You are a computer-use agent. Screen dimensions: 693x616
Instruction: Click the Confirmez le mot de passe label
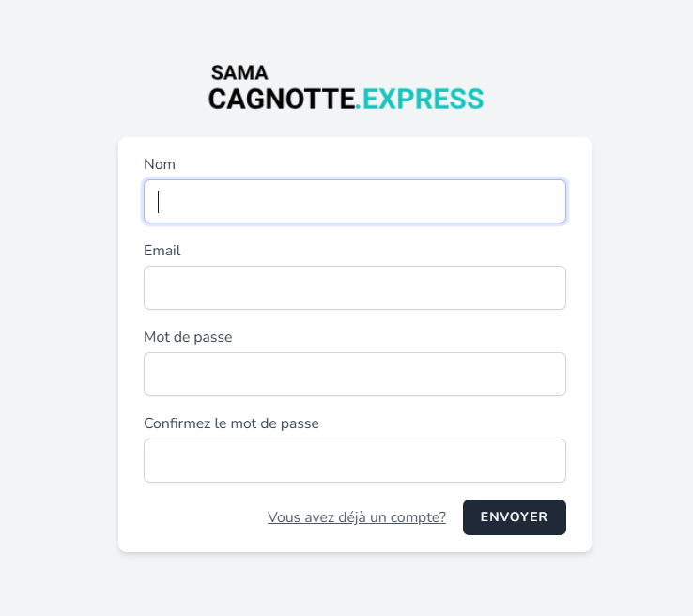[231, 423]
